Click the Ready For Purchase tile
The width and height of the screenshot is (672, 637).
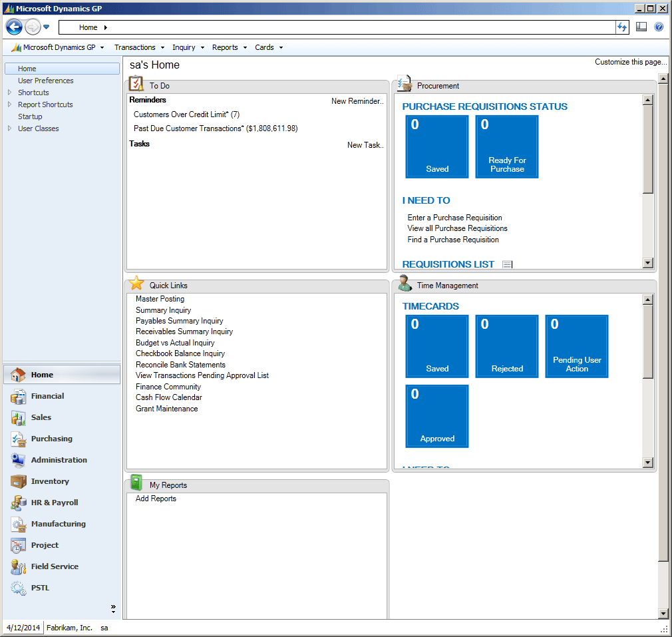[x=506, y=146]
